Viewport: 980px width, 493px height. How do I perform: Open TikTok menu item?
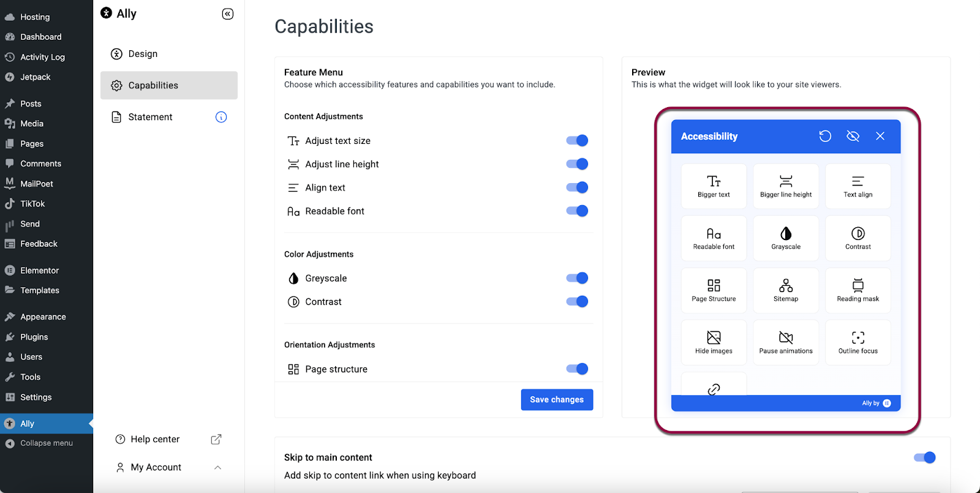[47, 204]
